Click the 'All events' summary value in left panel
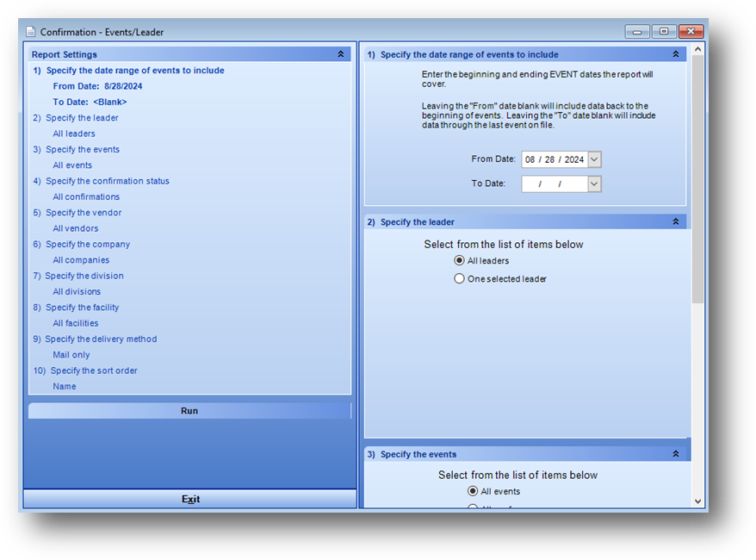Viewport: 756px width, 560px height. coord(72,165)
